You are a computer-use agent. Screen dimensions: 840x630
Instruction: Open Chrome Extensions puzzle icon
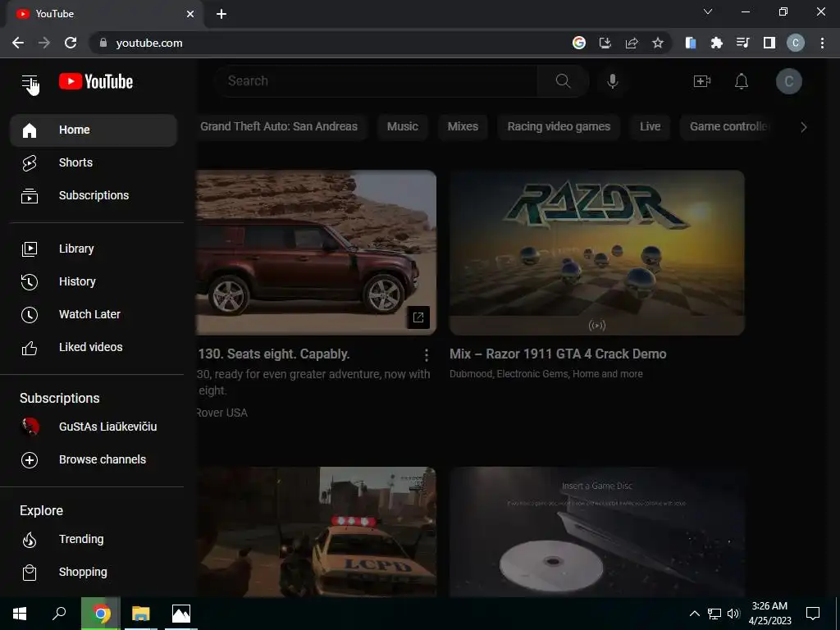[x=716, y=43]
